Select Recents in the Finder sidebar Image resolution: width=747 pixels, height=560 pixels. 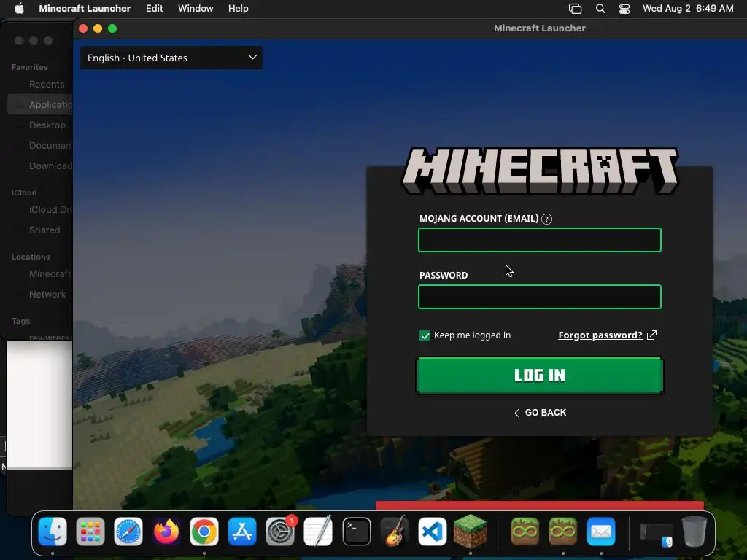pyautogui.click(x=47, y=85)
